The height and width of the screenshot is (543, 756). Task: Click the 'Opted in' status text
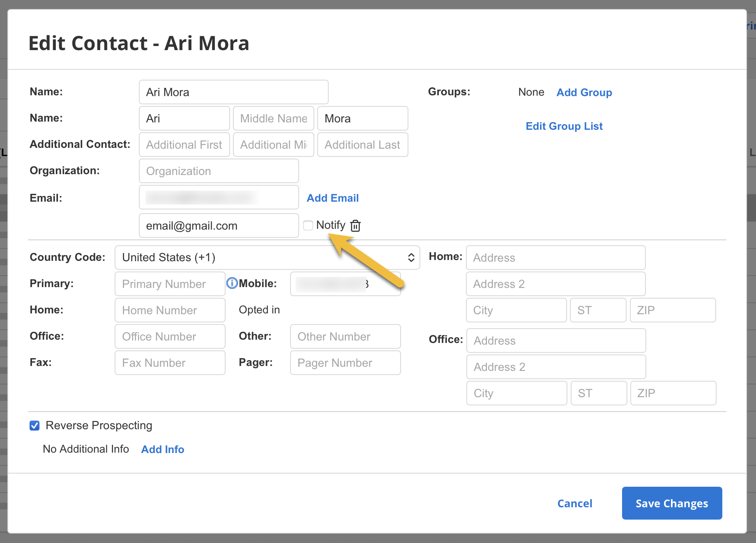pyautogui.click(x=259, y=310)
